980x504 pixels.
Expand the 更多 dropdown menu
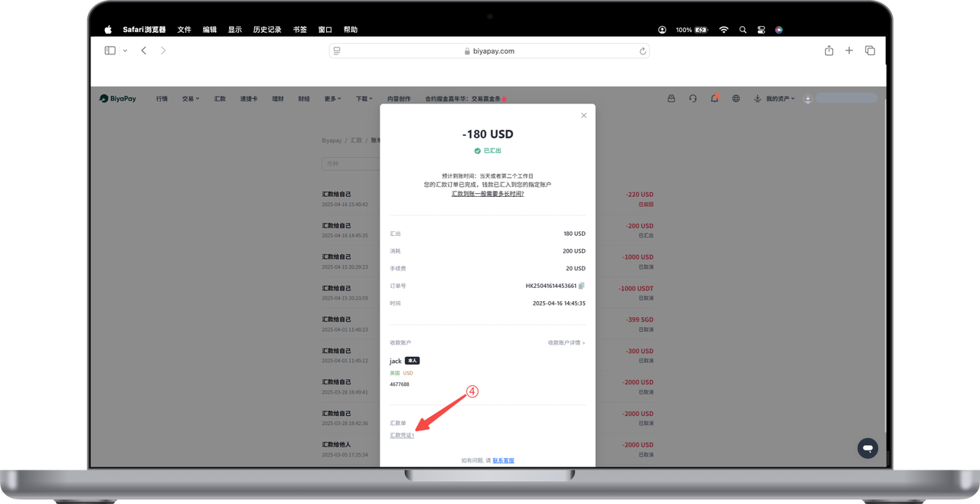coord(332,99)
